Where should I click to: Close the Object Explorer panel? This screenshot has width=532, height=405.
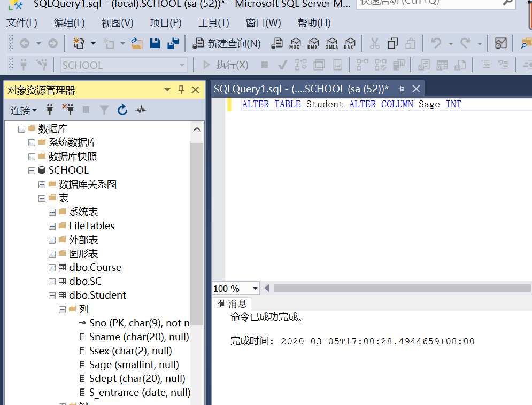point(196,90)
